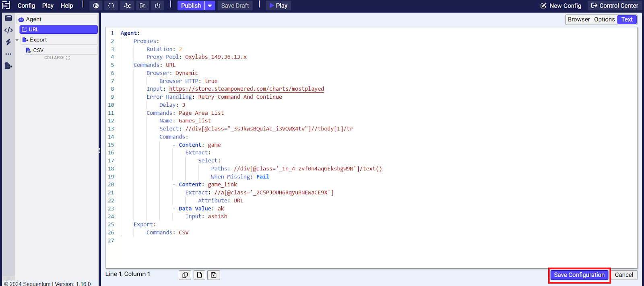Click Save Configuration button
Image resolution: width=644 pixels, height=286 pixels.
[x=579, y=275]
